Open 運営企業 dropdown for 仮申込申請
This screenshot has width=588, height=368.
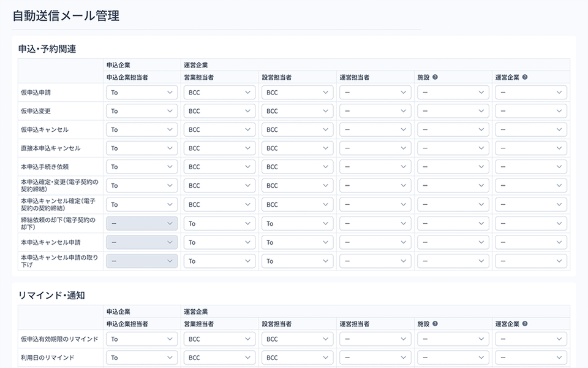530,93
